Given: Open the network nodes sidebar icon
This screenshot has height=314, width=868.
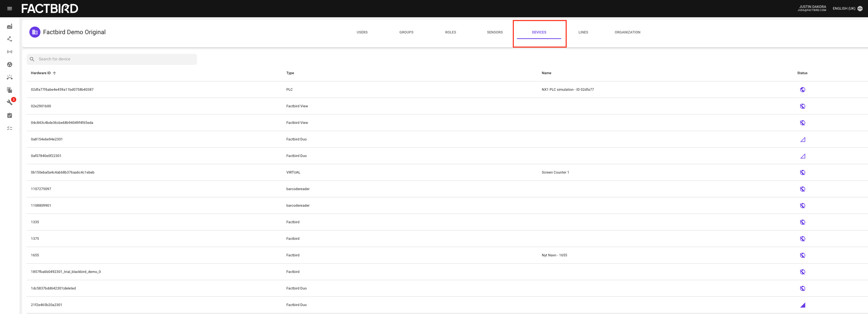Looking at the screenshot, I should tap(10, 39).
